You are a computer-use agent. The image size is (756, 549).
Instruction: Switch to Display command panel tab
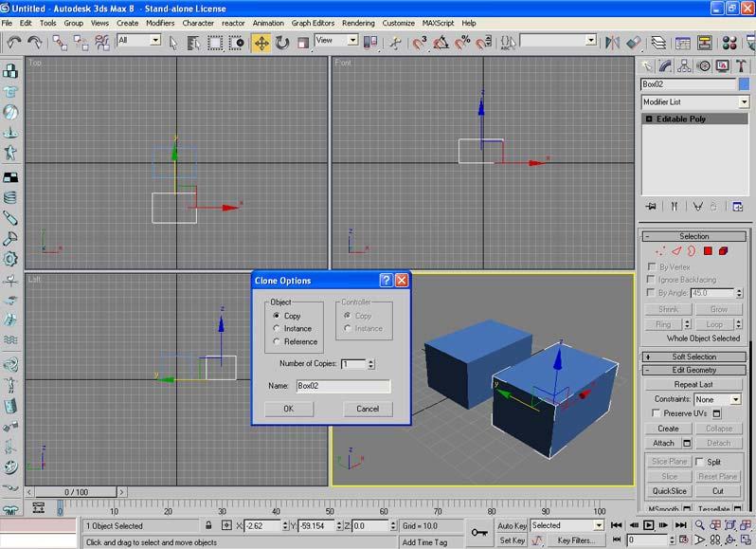722,66
